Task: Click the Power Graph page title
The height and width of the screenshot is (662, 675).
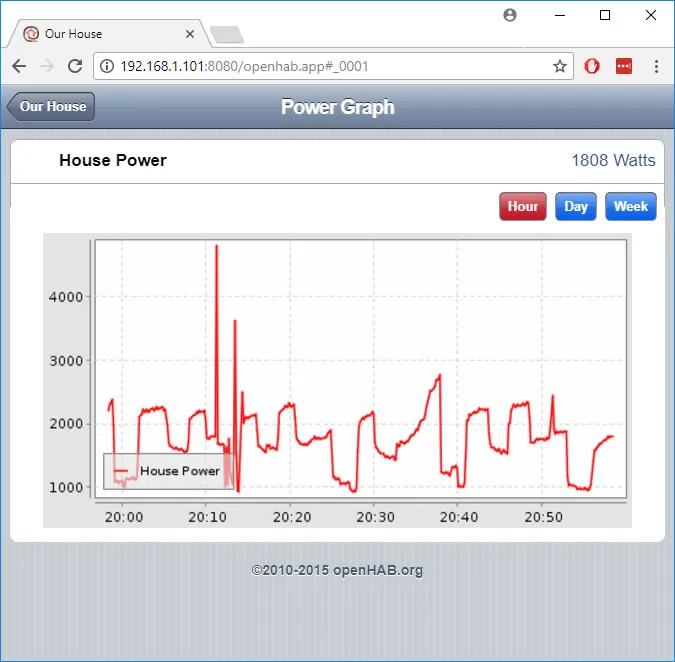Action: pos(338,107)
